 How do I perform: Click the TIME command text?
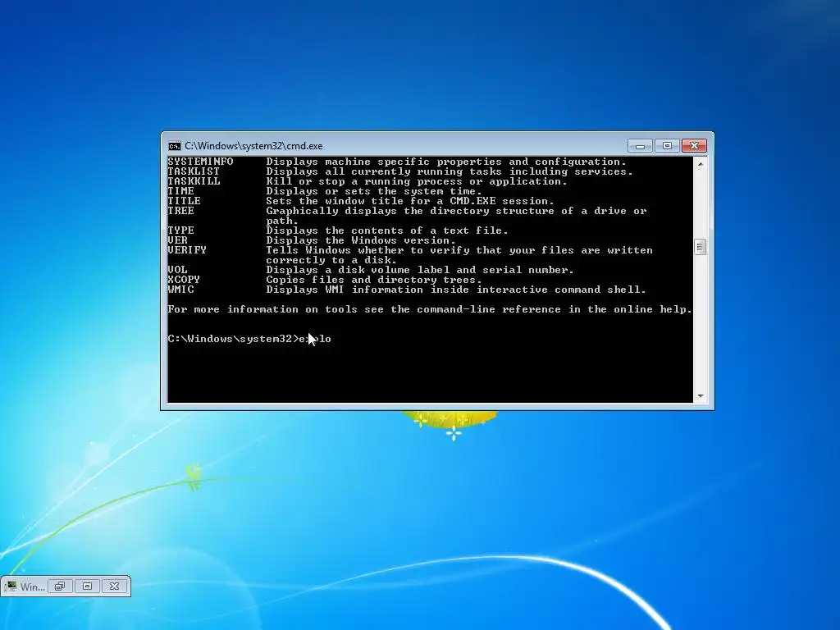coord(180,191)
